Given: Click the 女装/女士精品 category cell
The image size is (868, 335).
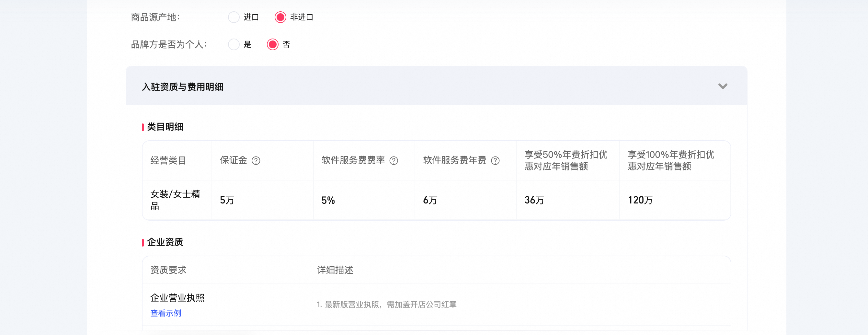Looking at the screenshot, I should pyautogui.click(x=175, y=200).
